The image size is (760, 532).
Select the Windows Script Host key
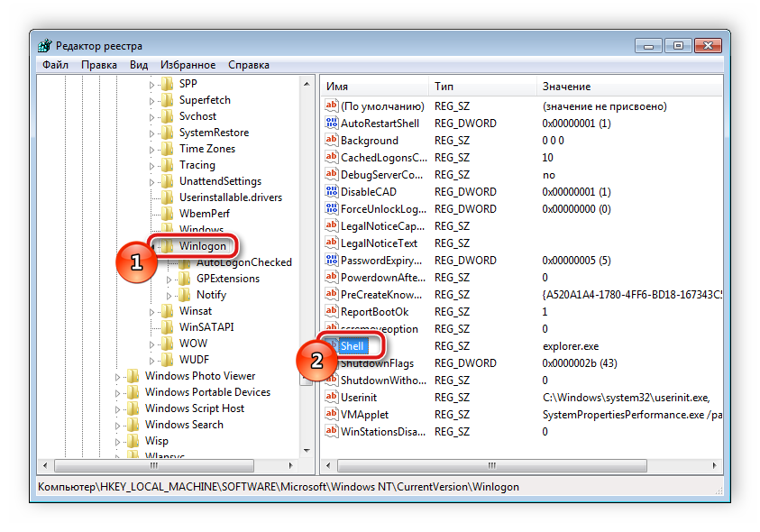pos(195,408)
